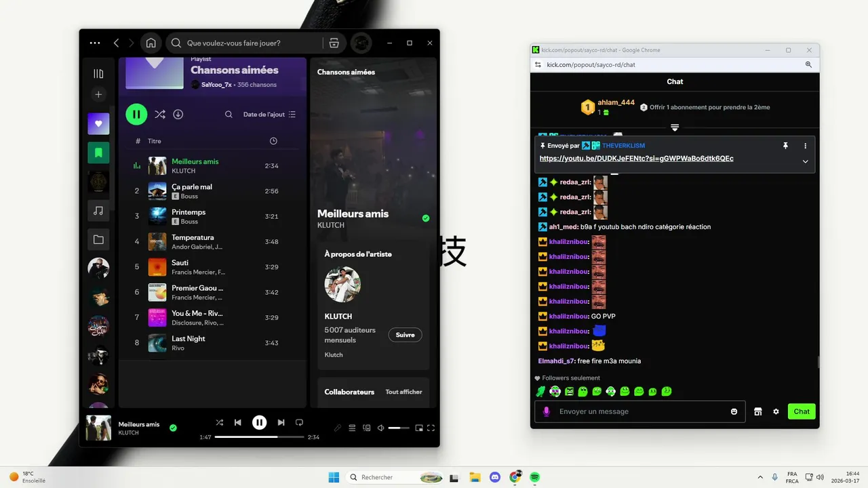Open File Explorer from the taskbar
This screenshot has height=488, width=868.
tap(475, 477)
